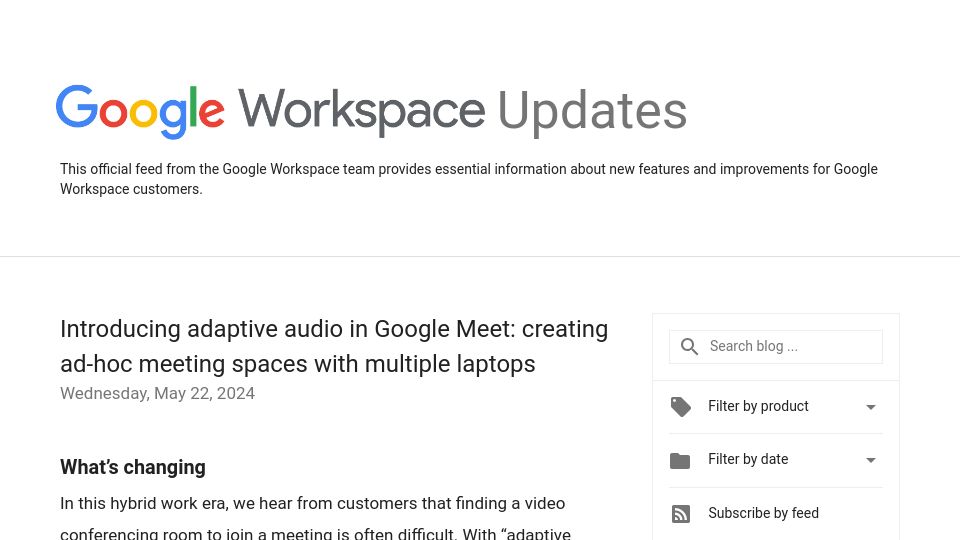Click the tag icon beside Filter by product
This screenshot has height=540, width=960.
(x=680, y=407)
